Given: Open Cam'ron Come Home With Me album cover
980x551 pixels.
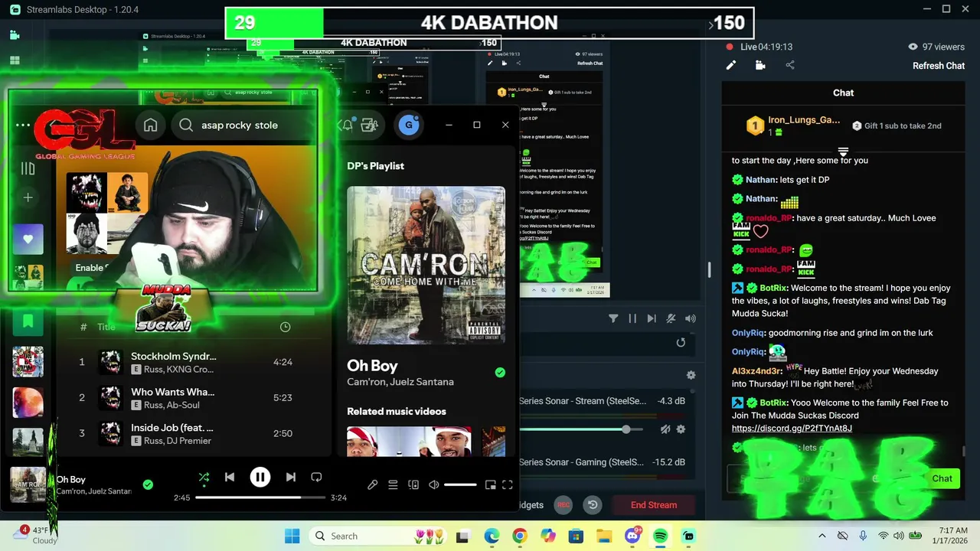Looking at the screenshot, I should pos(426,266).
